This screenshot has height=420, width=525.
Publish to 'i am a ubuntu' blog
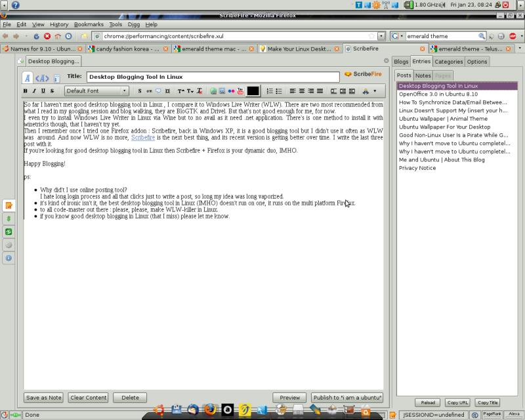tap(347, 398)
